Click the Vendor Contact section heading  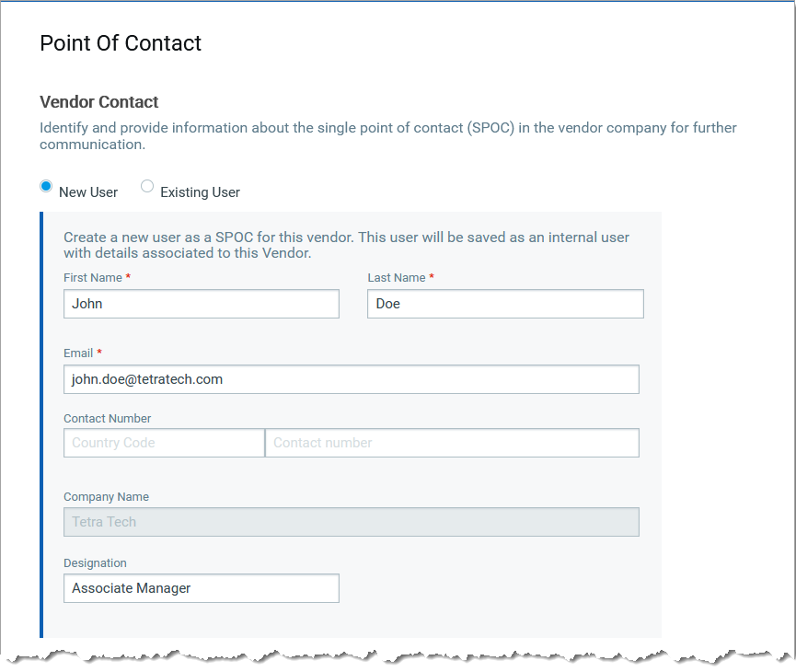point(99,102)
